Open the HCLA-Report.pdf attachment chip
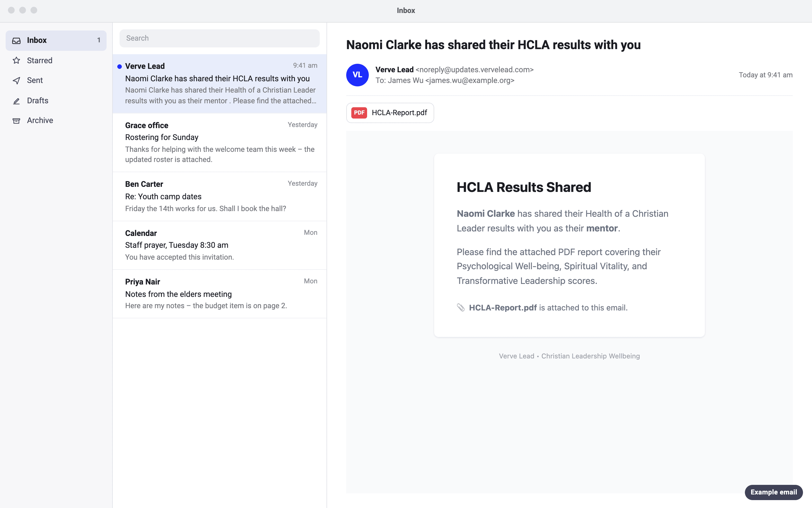 pyautogui.click(x=390, y=113)
